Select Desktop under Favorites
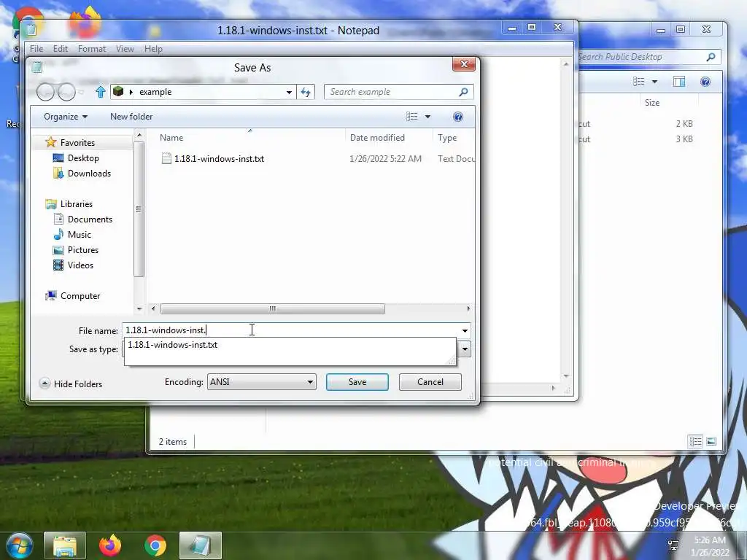The width and height of the screenshot is (747, 560). pos(83,158)
